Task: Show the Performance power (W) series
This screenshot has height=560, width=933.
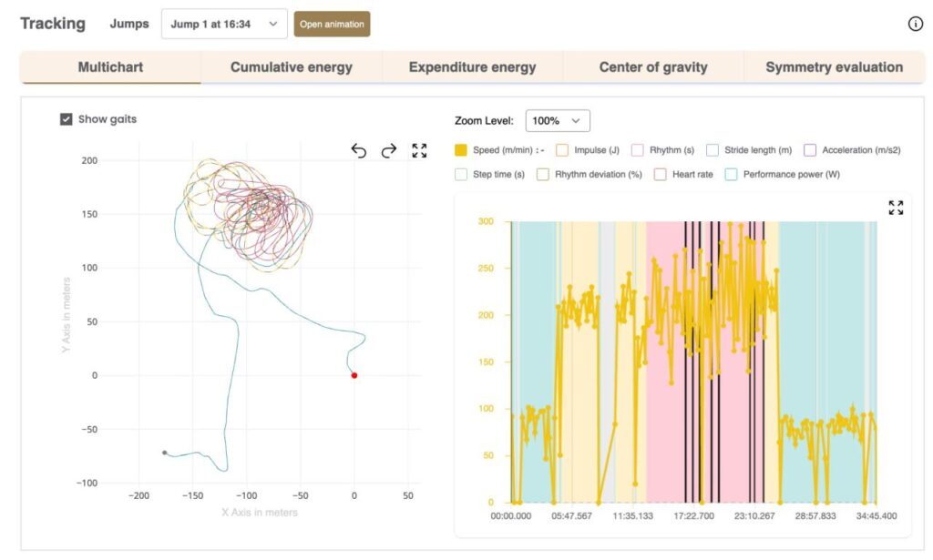Action: tap(732, 174)
